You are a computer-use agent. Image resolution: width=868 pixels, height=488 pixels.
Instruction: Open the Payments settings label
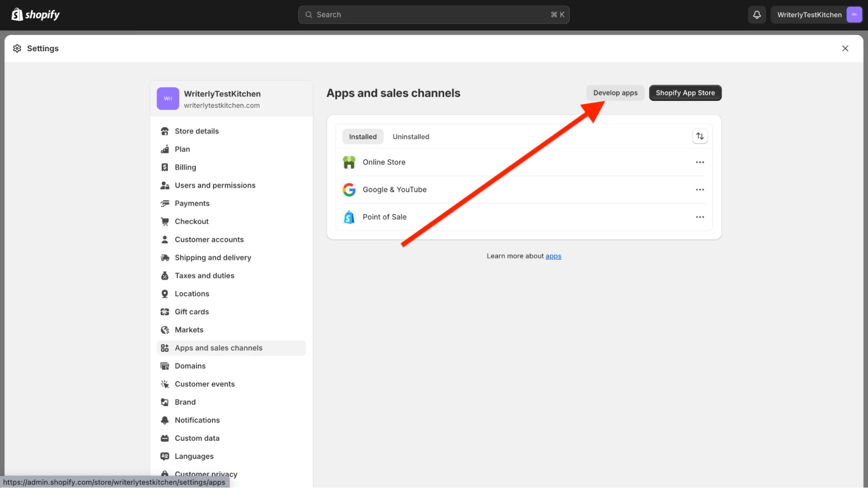192,203
